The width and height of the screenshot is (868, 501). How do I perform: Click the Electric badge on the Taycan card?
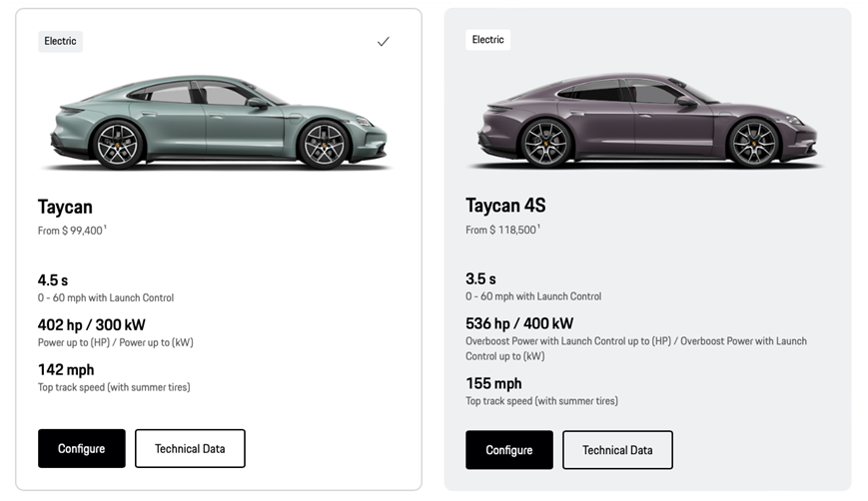(60, 42)
